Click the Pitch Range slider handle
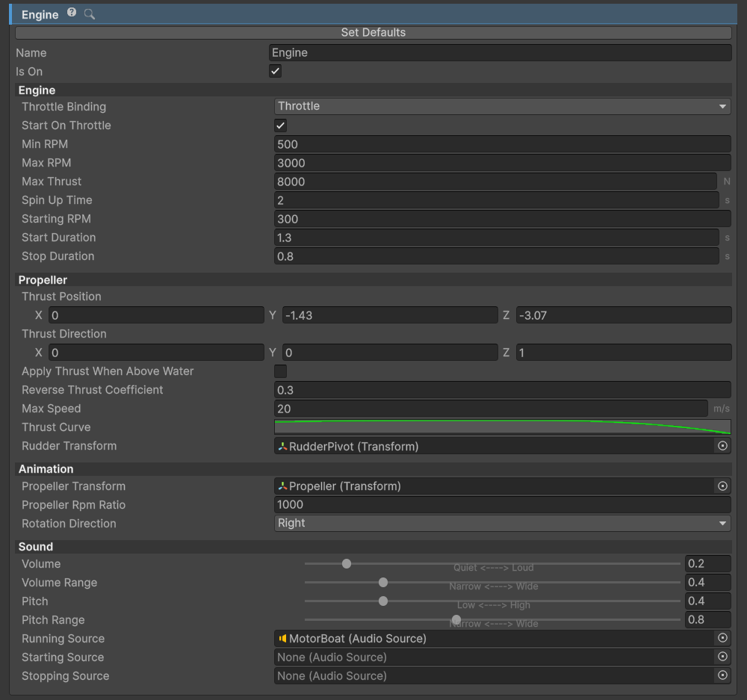The image size is (747, 700). pyautogui.click(x=456, y=619)
